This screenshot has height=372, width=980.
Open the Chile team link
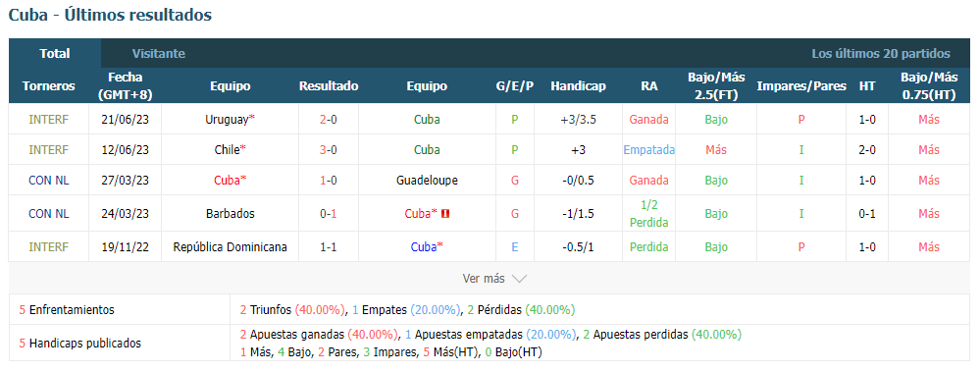click(x=227, y=150)
